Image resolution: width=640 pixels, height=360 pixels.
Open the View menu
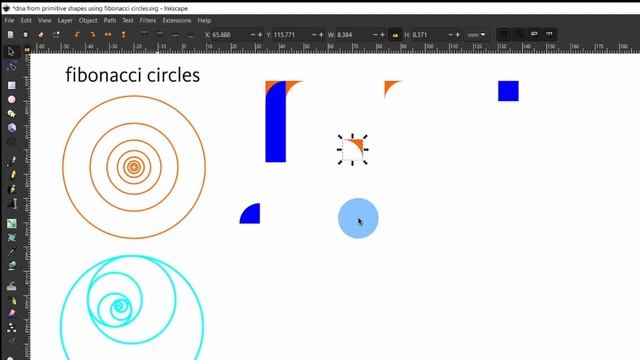(x=45, y=20)
